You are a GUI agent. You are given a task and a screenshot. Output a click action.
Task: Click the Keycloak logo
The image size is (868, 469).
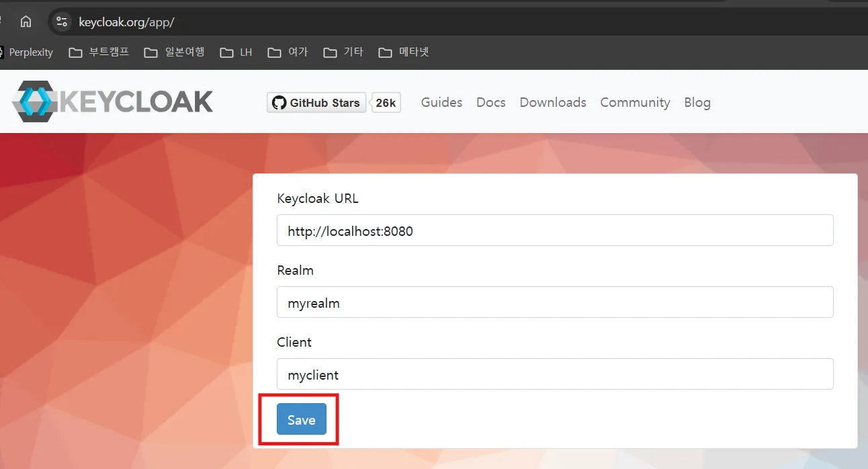112,101
